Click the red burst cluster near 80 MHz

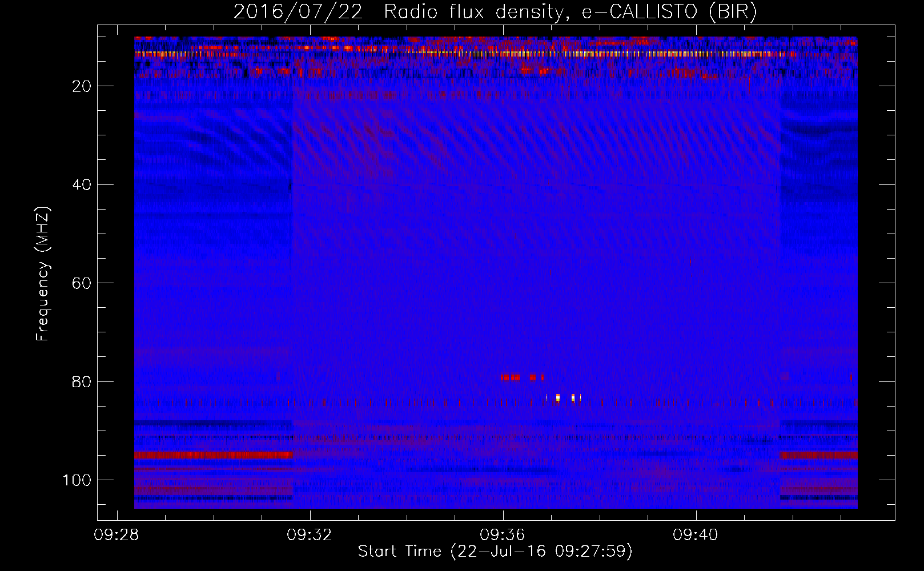[x=522, y=377]
